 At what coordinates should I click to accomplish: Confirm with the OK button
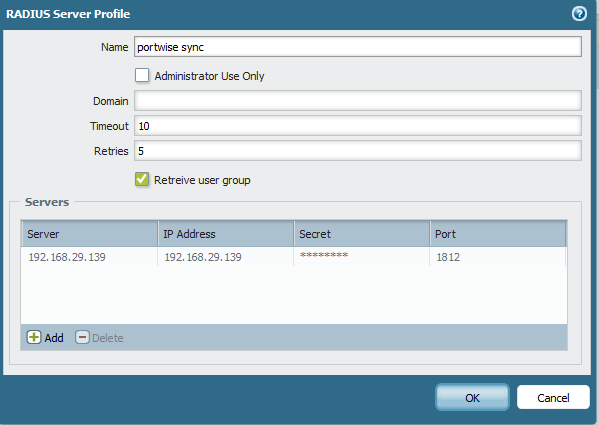(x=472, y=398)
